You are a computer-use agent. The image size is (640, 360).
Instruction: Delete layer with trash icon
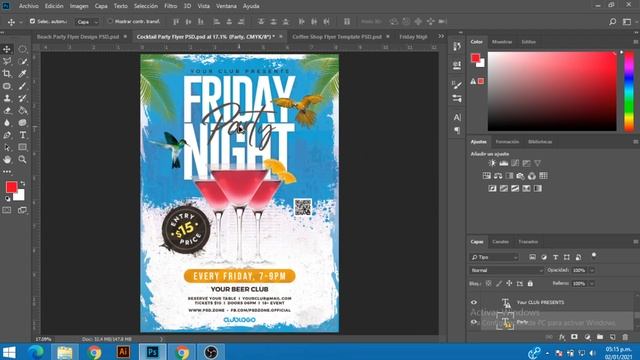(x=625, y=337)
